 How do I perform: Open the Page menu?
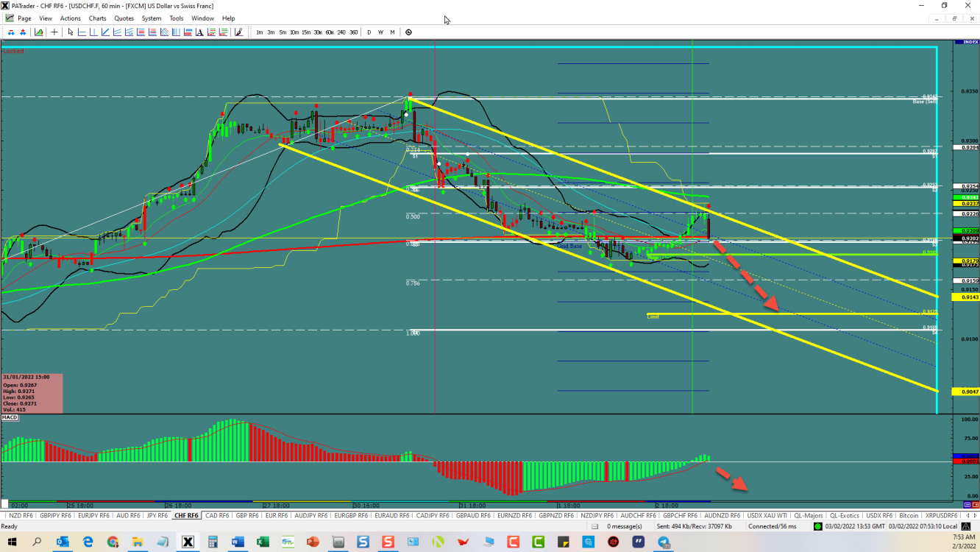(x=24, y=18)
